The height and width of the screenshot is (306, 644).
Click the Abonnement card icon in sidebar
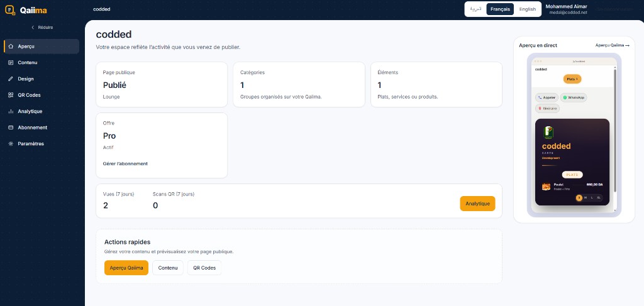[11, 128]
